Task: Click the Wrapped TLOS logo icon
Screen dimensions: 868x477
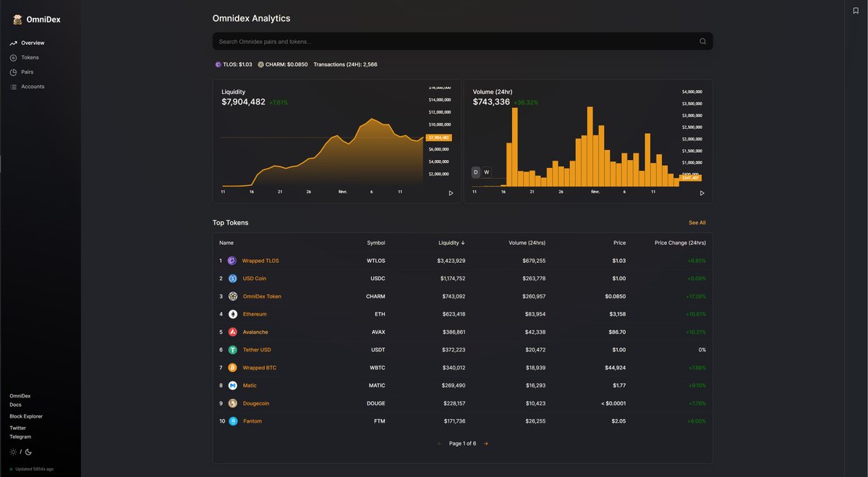Action: (233, 261)
